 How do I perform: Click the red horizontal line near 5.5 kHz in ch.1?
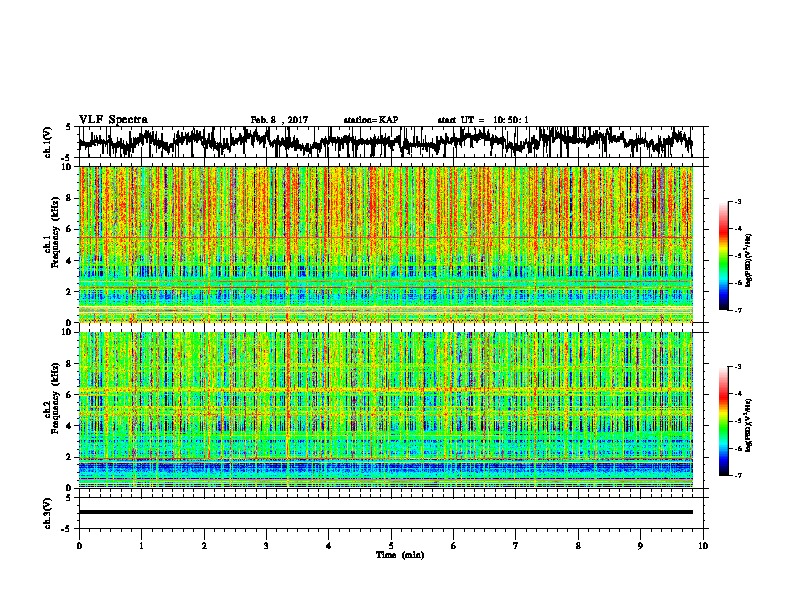[x=386, y=237]
